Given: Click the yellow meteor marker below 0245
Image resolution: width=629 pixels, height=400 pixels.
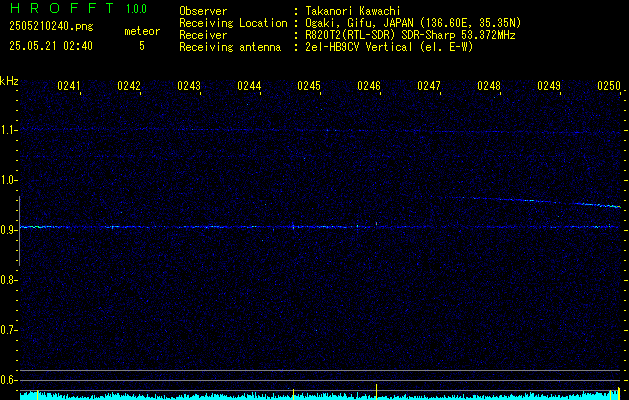Looking at the screenshot, I should pos(293,394).
